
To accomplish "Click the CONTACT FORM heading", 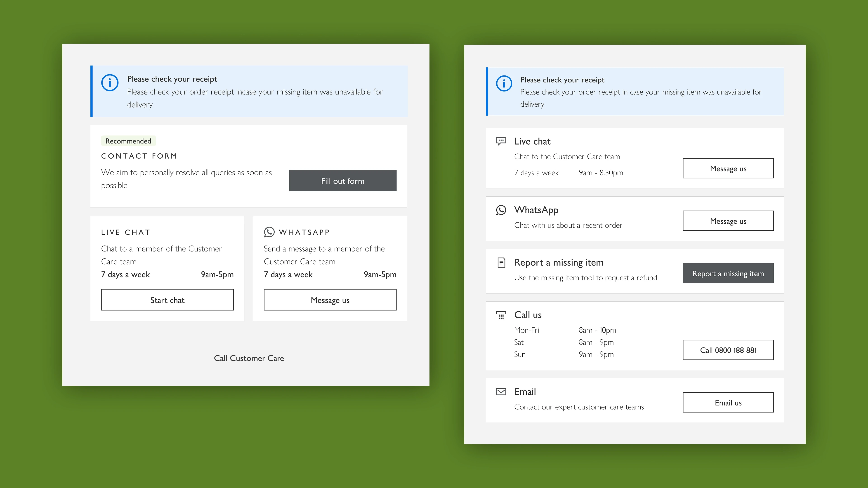I will point(139,156).
